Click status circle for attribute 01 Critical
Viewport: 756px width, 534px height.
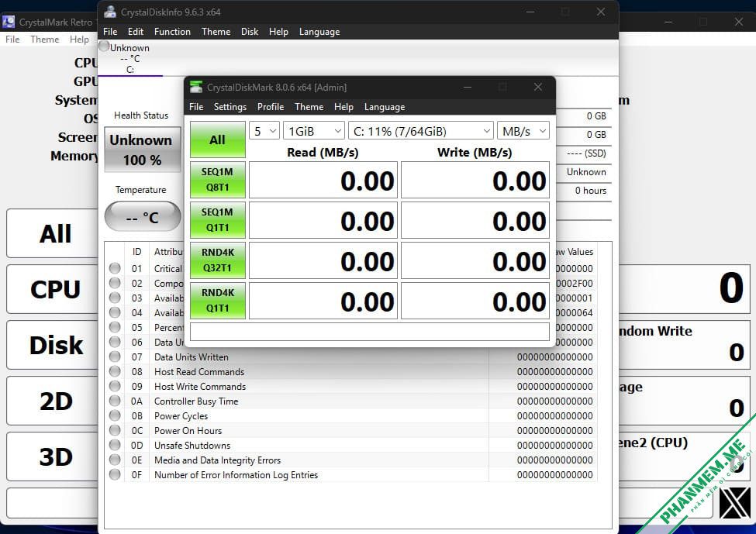coord(115,268)
